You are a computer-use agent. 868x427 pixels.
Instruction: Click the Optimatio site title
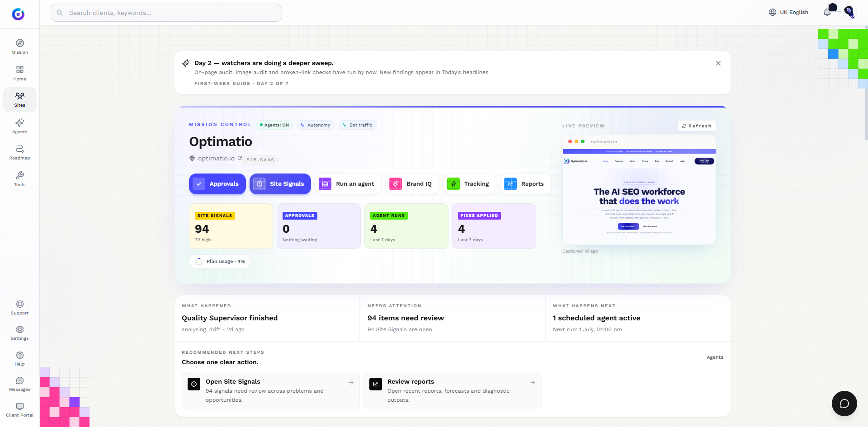coord(221,141)
